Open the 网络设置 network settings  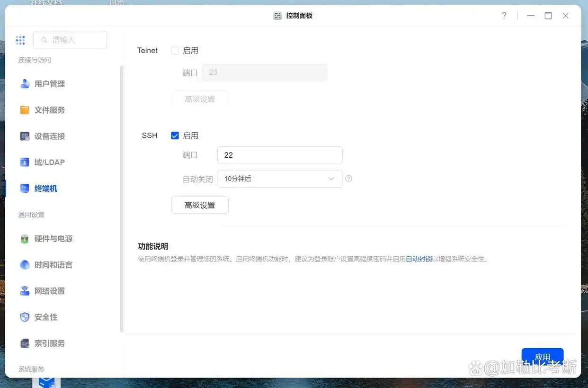[52, 291]
